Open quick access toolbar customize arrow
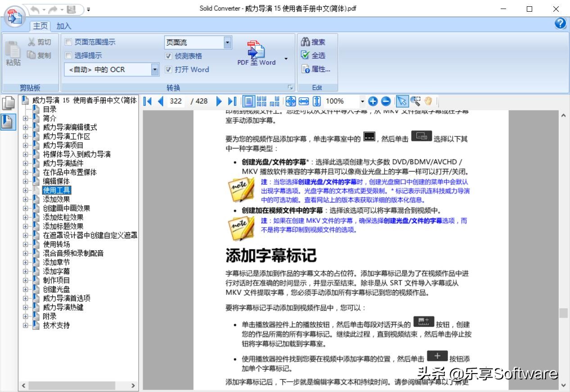Image resolution: width=570 pixels, height=392 pixels. point(88,9)
